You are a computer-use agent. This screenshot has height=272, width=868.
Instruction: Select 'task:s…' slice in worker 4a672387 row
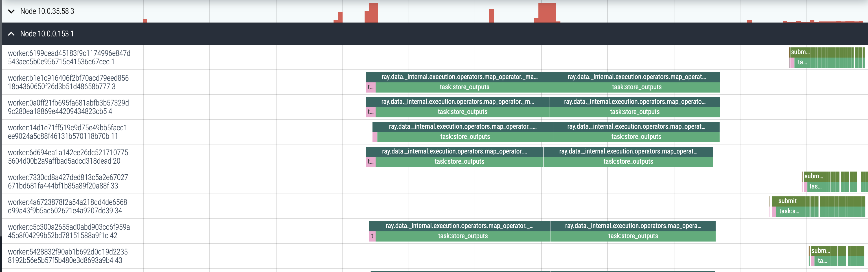coord(789,211)
